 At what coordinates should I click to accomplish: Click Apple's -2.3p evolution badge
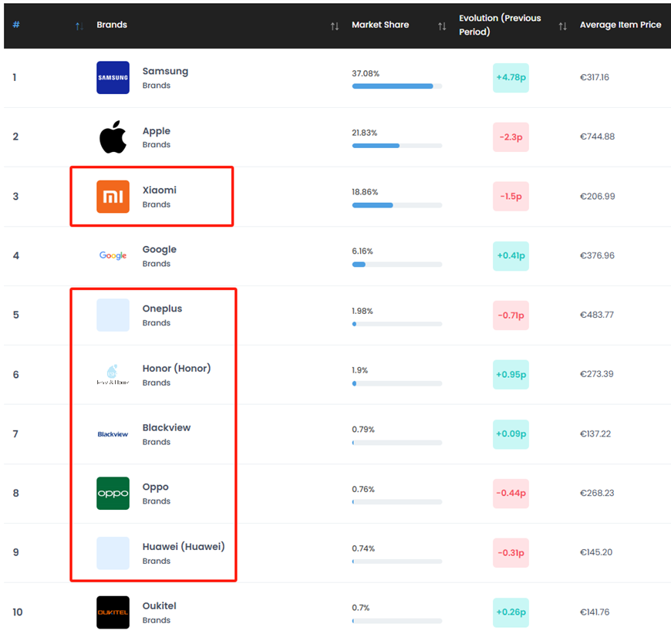[511, 137]
